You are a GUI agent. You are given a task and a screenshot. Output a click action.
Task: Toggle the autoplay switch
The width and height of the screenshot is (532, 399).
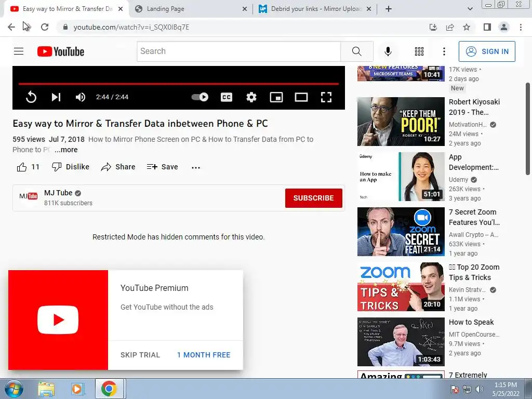200,97
